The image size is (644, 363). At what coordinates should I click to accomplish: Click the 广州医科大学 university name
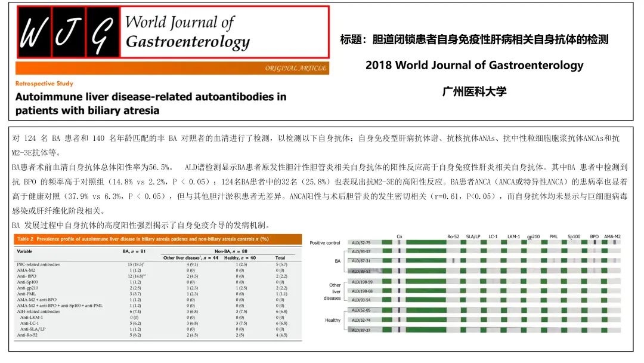pyautogui.click(x=474, y=91)
